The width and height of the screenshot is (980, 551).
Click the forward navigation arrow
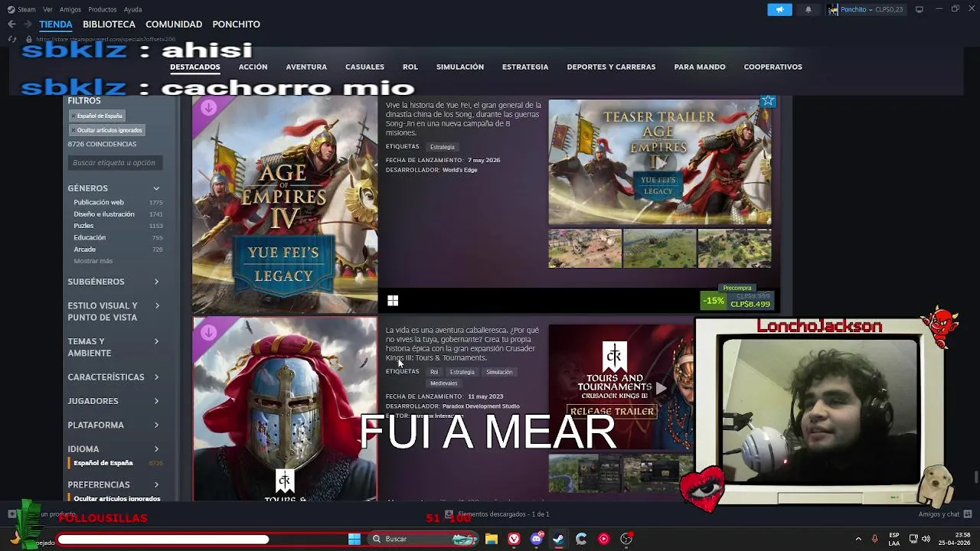(x=28, y=24)
